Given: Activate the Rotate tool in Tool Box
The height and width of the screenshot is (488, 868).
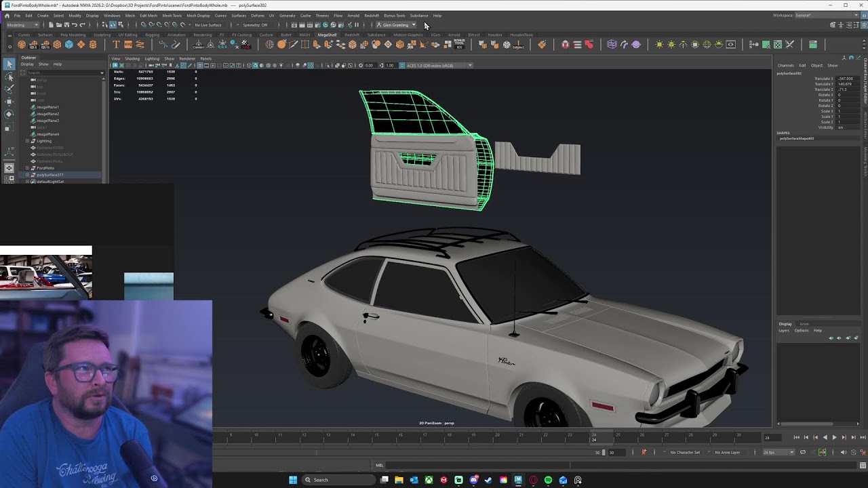Looking at the screenshot, I should [9, 114].
